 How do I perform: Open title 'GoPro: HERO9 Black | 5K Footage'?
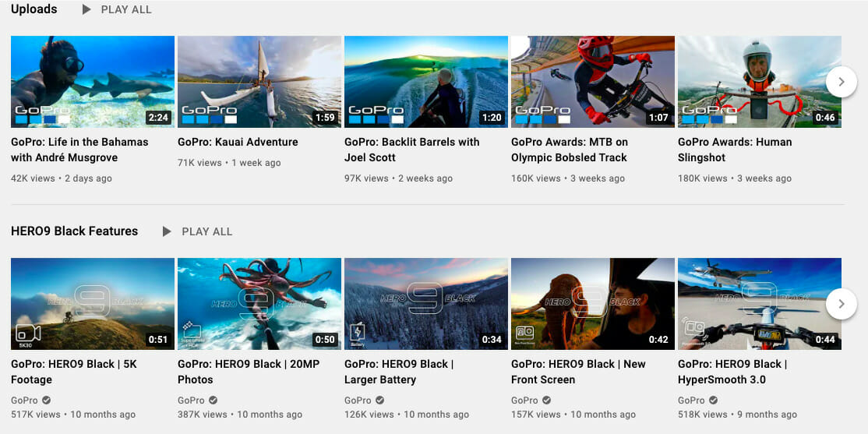73,372
